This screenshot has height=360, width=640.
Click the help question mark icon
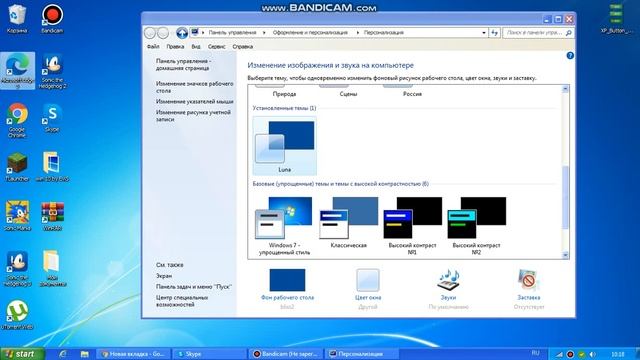[x=570, y=56]
